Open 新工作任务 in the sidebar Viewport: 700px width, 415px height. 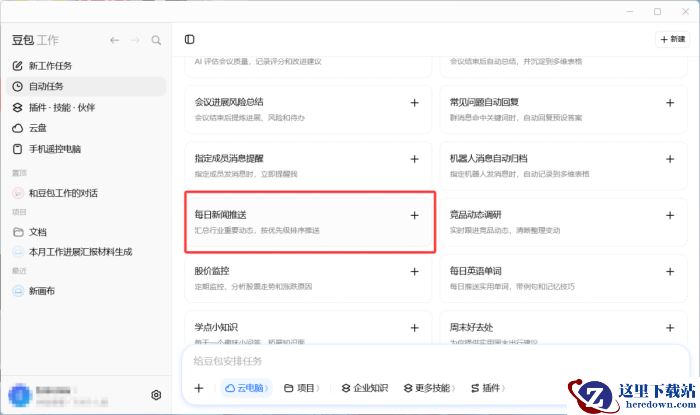coord(86,66)
